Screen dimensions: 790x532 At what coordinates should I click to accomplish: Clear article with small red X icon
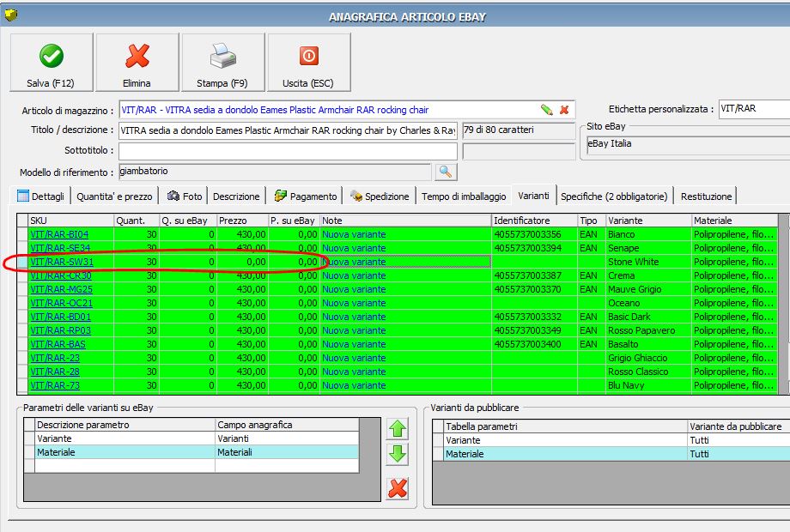pos(564,110)
